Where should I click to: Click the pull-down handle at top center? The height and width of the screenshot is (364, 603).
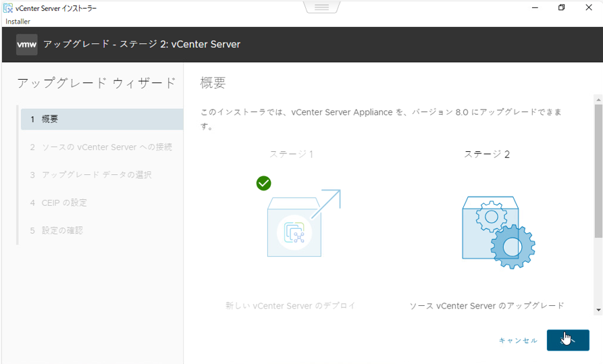coord(321,7)
